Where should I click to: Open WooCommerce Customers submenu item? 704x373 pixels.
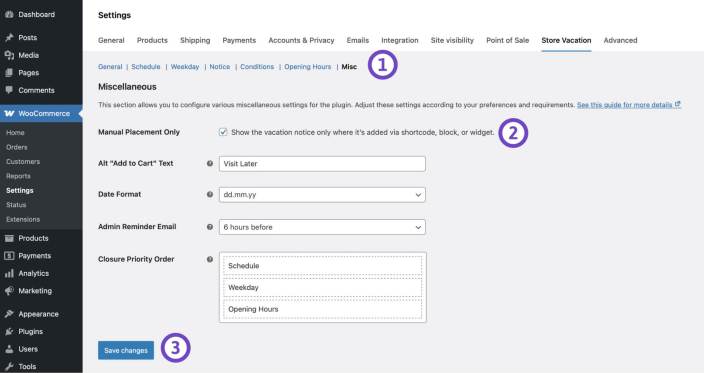23,162
